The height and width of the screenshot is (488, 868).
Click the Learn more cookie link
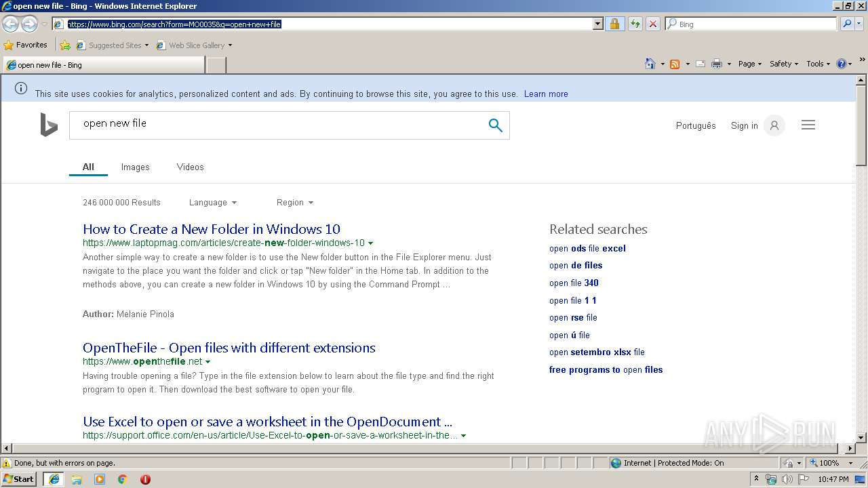546,94
